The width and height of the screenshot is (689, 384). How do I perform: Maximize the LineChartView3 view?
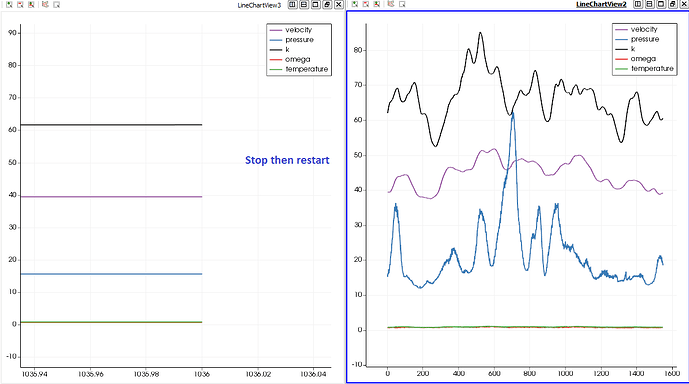[315, 4]
